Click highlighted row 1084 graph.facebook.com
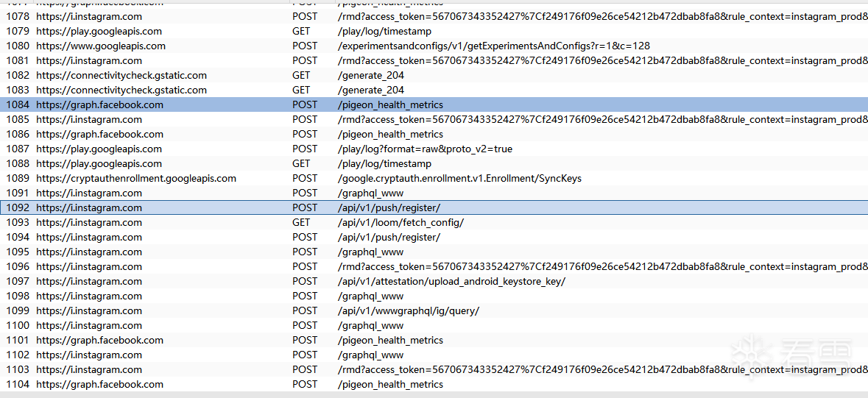 pos(434,104)
